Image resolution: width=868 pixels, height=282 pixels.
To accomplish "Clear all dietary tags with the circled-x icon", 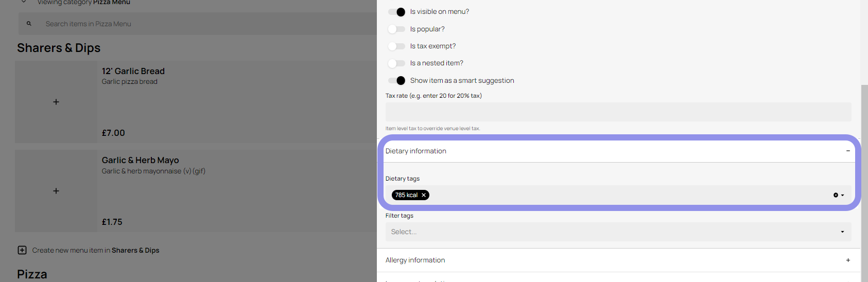I will point(836,195).
